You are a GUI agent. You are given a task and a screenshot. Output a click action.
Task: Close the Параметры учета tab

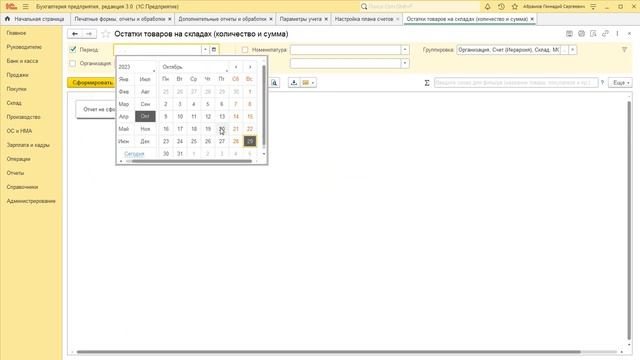tap(326, 19)
